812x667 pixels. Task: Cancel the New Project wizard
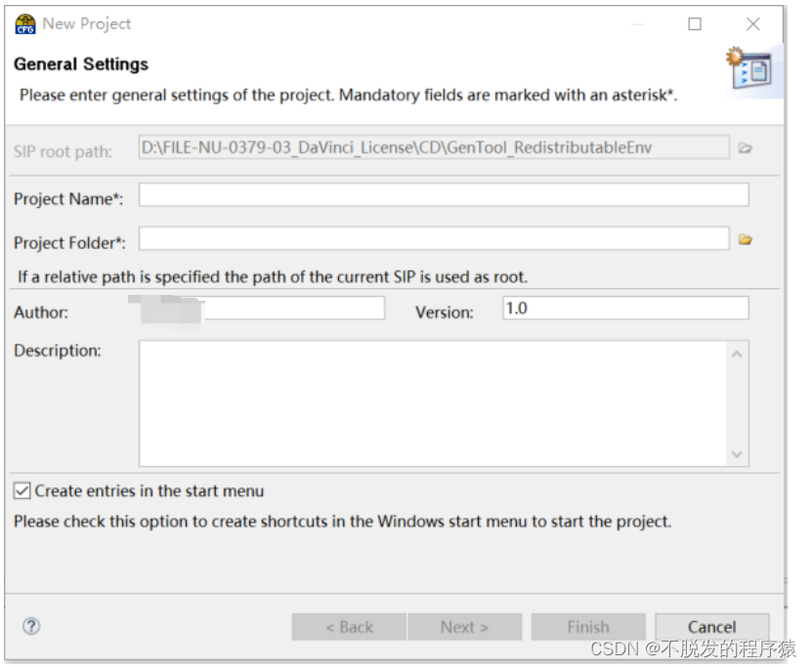click(712, 626)
